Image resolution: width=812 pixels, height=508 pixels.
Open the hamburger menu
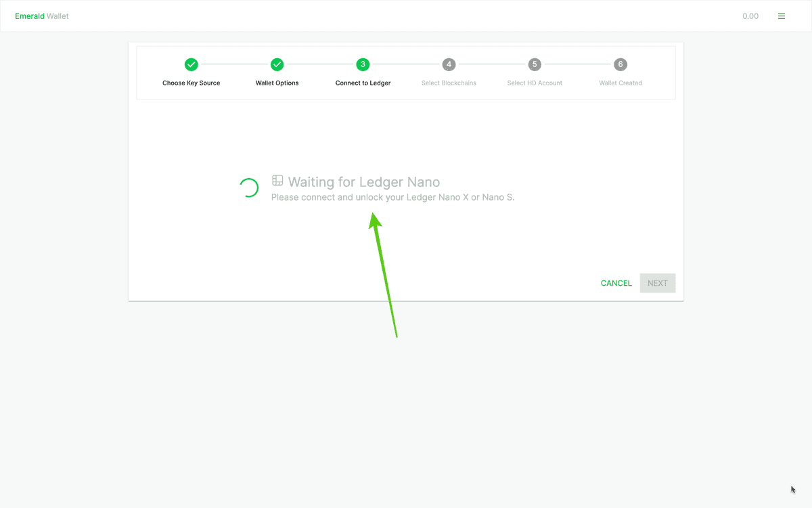(782, 16)
